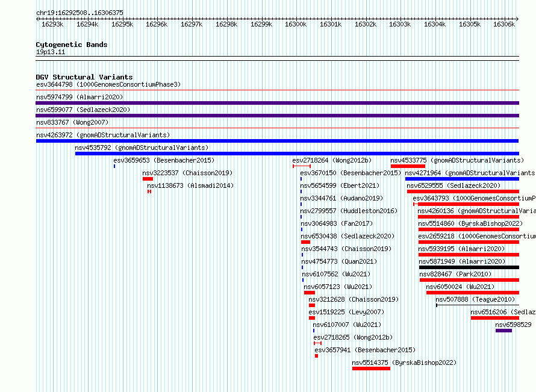Click the esv3644798 1000GenomesConsortiumPhase3 variant label
536x392 pixels.
108,84
